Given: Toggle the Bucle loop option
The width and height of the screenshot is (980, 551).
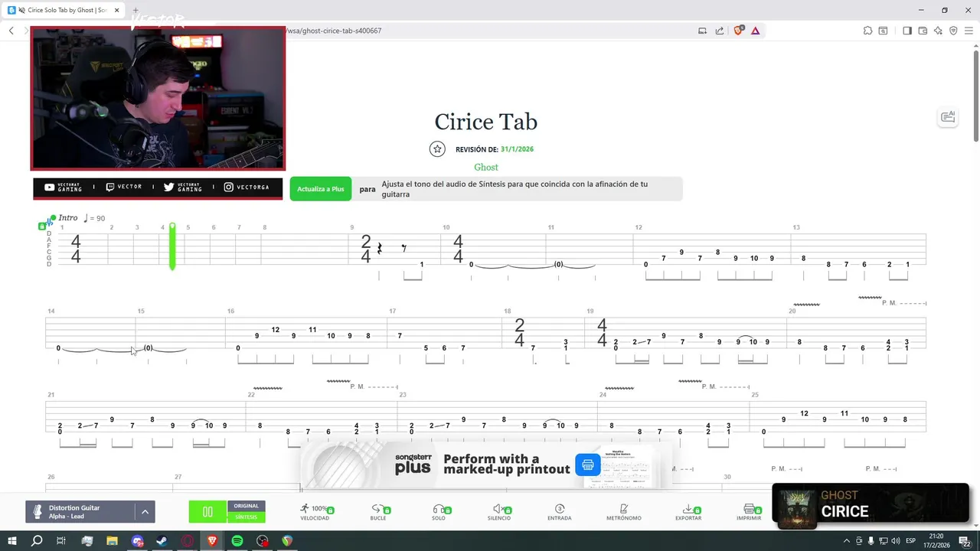Looking at the screenshot, I should click(378, 512).
